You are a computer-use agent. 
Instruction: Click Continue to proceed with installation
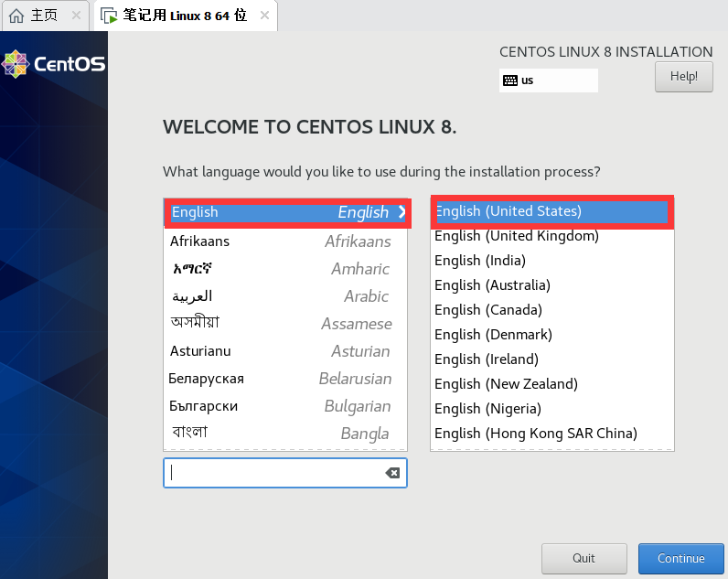[680, 559]
